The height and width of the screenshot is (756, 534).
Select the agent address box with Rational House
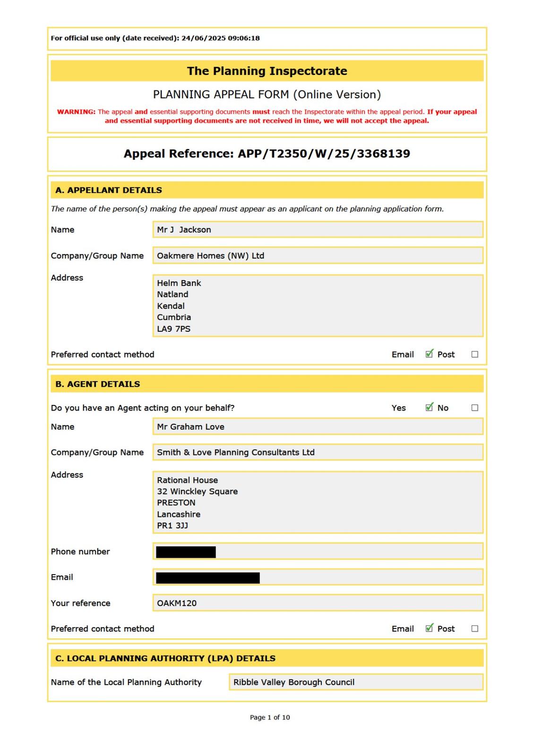tap(318, 502)
